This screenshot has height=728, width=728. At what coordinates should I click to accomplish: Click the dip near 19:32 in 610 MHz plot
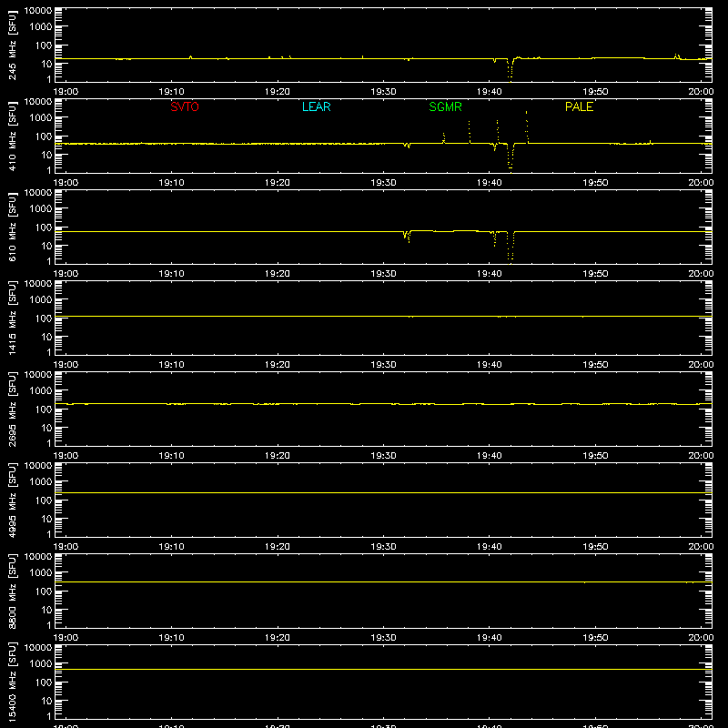coord(407,237)
